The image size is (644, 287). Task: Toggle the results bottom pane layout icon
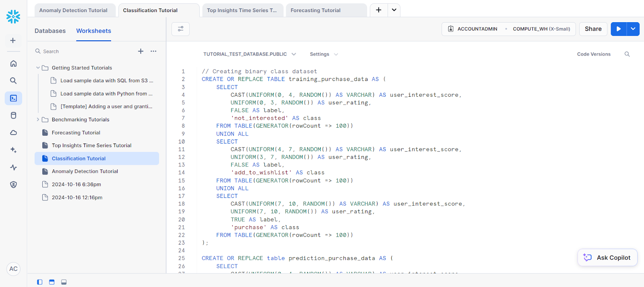click(64, 282)
